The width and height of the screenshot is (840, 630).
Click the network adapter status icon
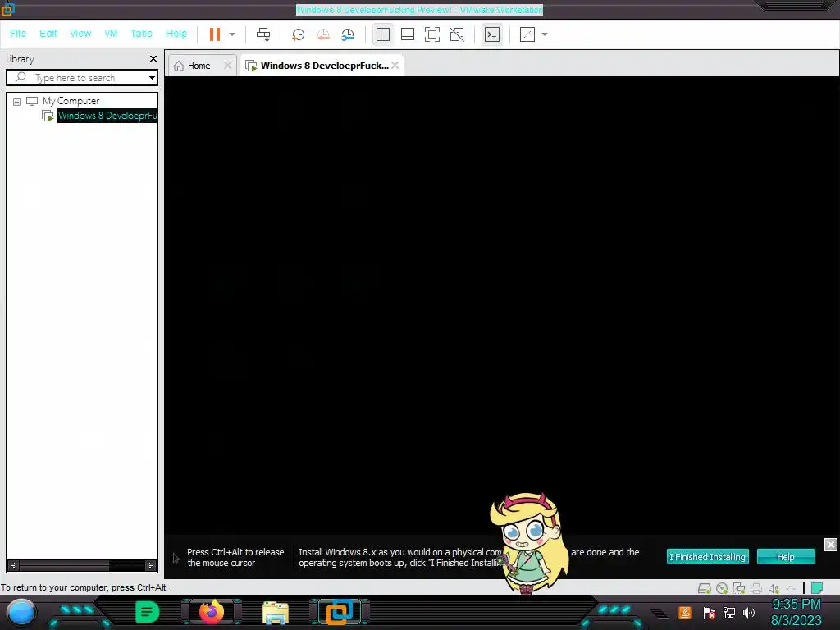[x=739, y=589]
